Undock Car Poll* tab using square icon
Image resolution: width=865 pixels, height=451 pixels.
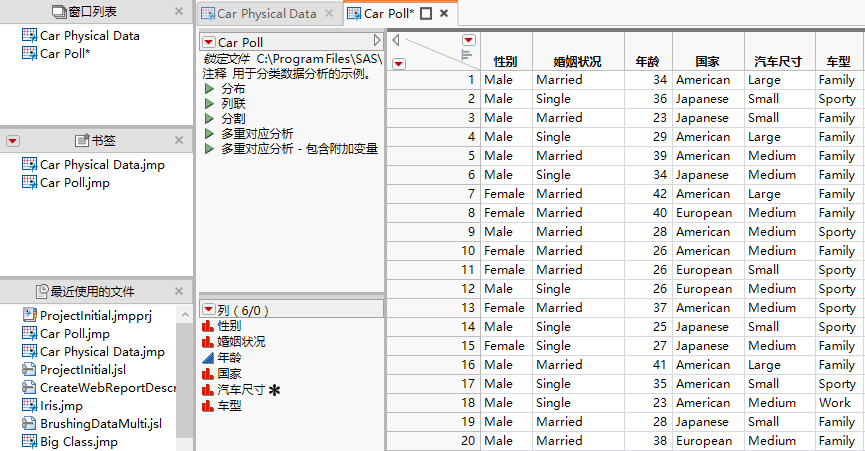(426, 13)
